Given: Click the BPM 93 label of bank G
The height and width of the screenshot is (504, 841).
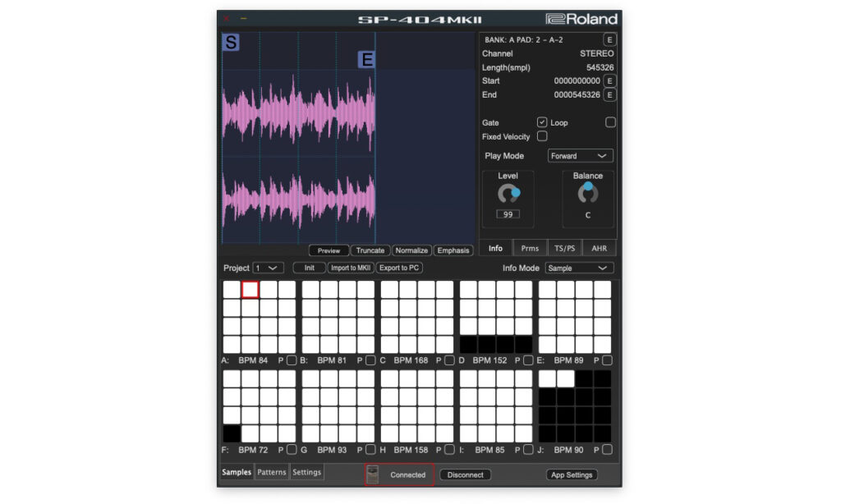Looking at the screenshot, I should point(332,450).
